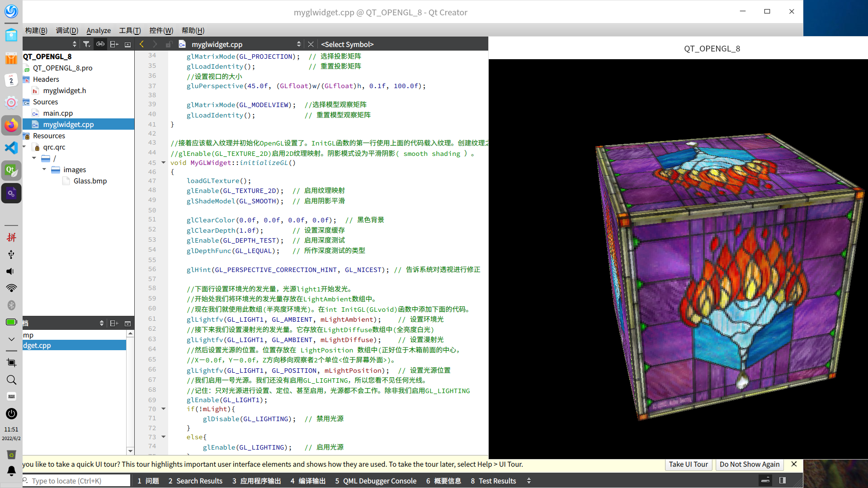This screenshot has width=868, height=488.
Task: Click the project tree filter icon
Action: (x=86, y=44)
